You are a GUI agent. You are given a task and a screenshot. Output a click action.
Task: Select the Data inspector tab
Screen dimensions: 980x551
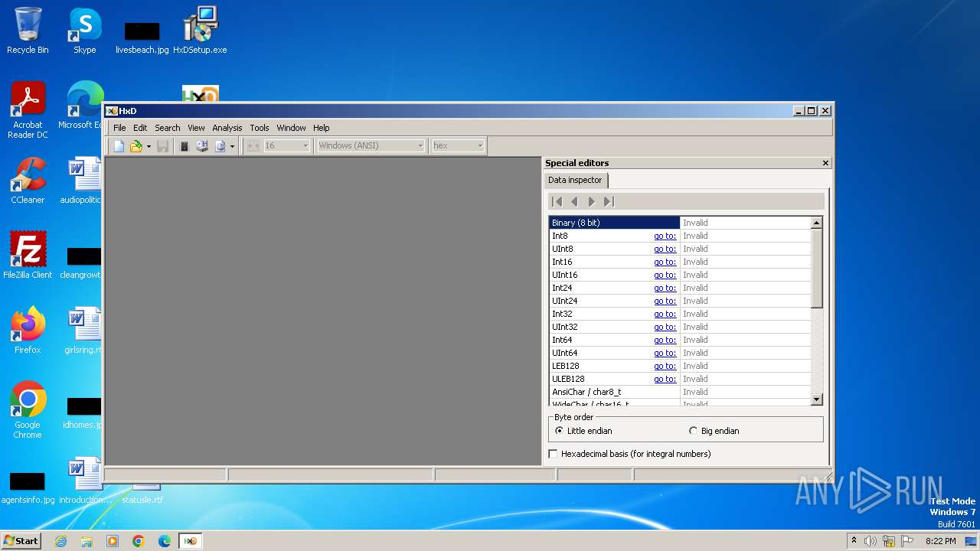576,180
